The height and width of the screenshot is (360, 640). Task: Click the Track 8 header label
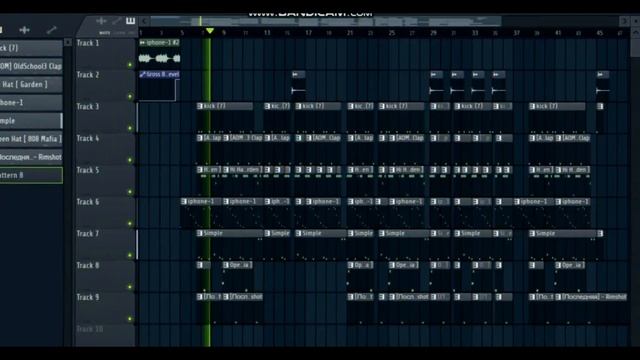pos(88,265)
